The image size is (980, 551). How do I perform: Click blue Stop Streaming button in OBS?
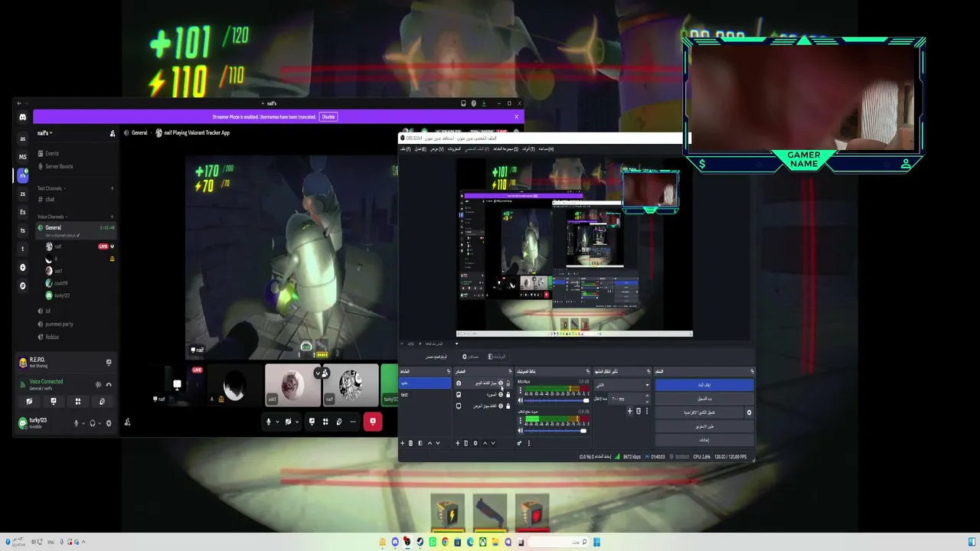(704, 385)
